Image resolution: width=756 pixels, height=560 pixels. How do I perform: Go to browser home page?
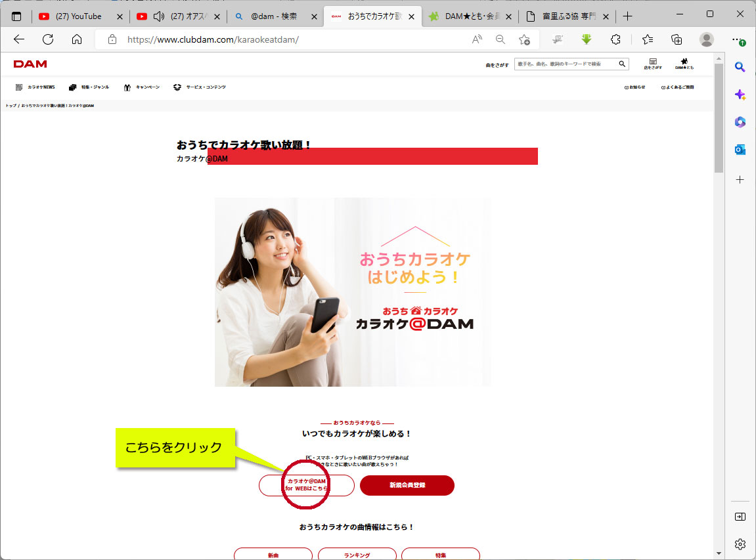tap(77, 39)
